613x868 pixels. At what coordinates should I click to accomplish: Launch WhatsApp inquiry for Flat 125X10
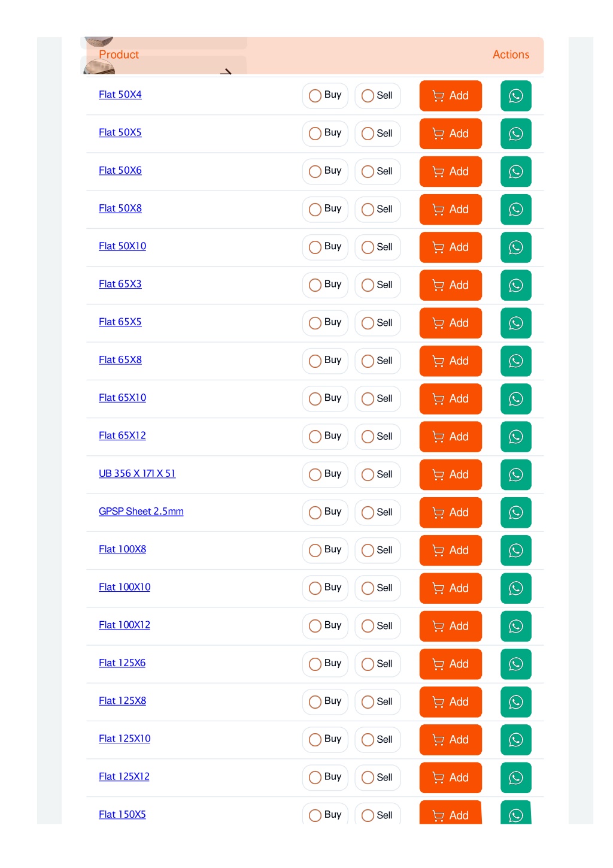tap(515, 740)
